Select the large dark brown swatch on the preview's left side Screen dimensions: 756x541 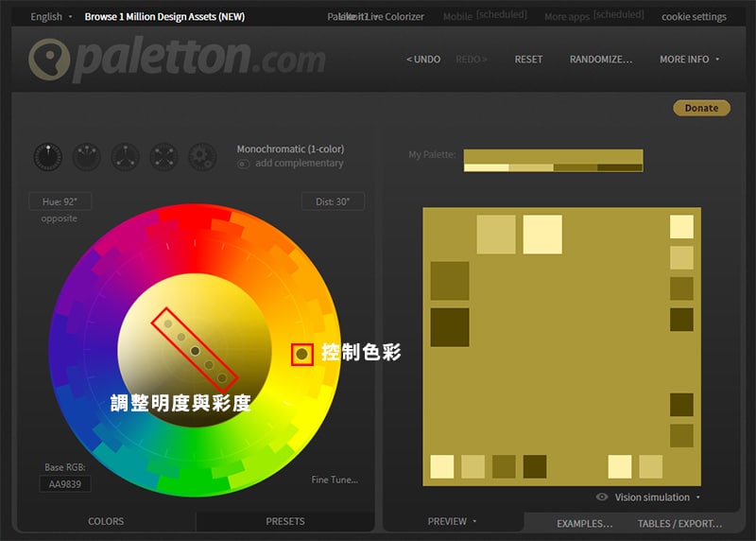450,327
